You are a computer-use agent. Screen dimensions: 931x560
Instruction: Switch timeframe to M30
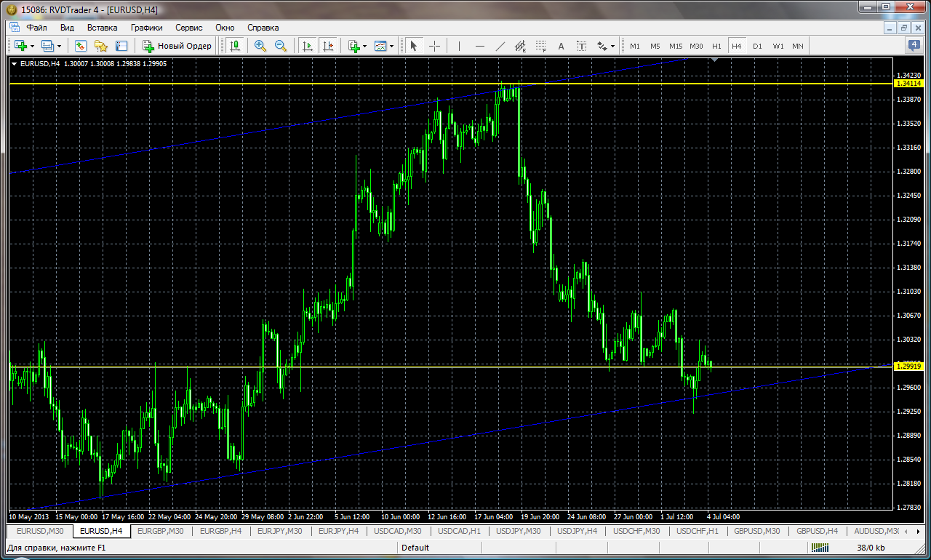pyautogui.click(x=697, y=46)
